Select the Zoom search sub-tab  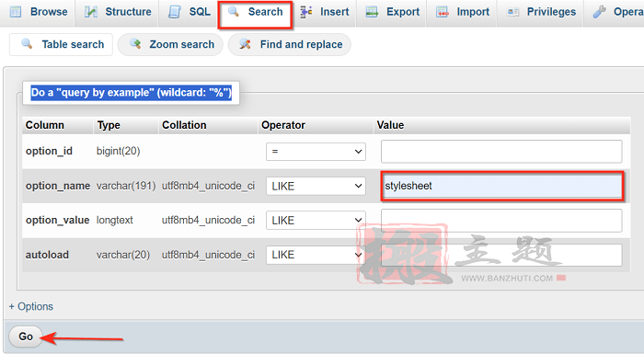click(x=170, y=44)
